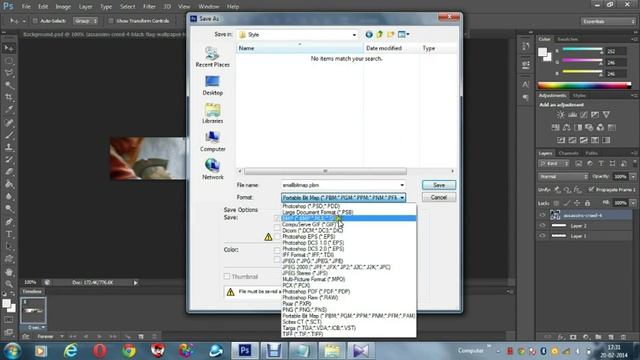The image size is (640, 360).
Task: Click the Save button
Action: [439, 185]
